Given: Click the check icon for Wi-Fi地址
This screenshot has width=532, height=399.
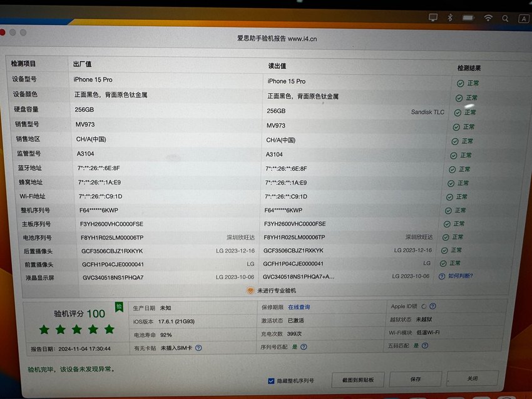Looking at the screenshot, I should [x=449, y=197].
